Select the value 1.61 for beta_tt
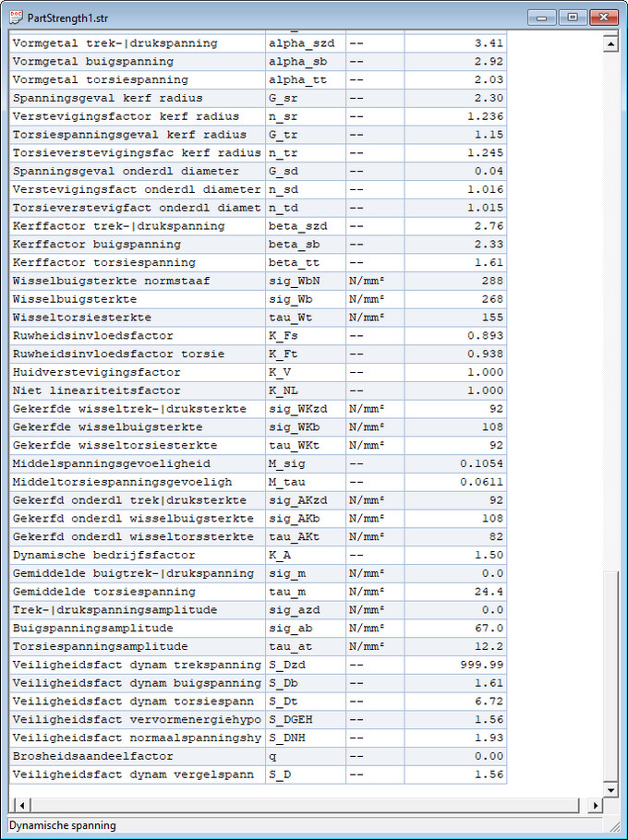The height and width of the screenshot is (840, 628). click(x=489, y=262)
